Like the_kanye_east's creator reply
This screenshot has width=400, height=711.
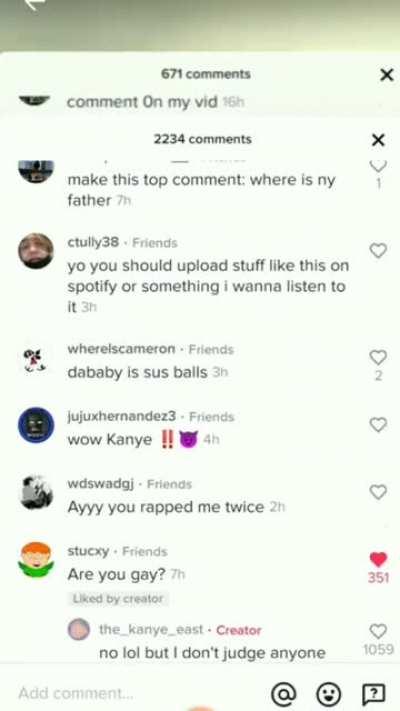pos(378,631)
